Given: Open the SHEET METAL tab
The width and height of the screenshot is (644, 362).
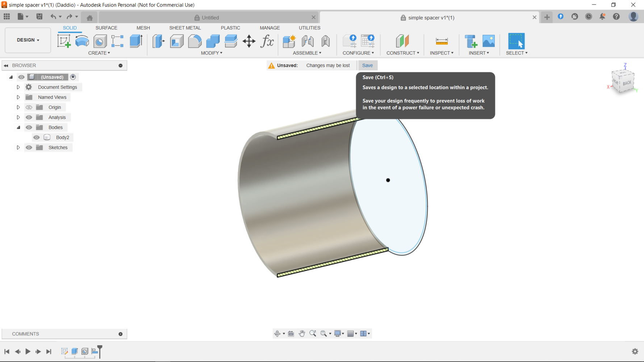Looking at the screenshot, I should pos(185,28).
